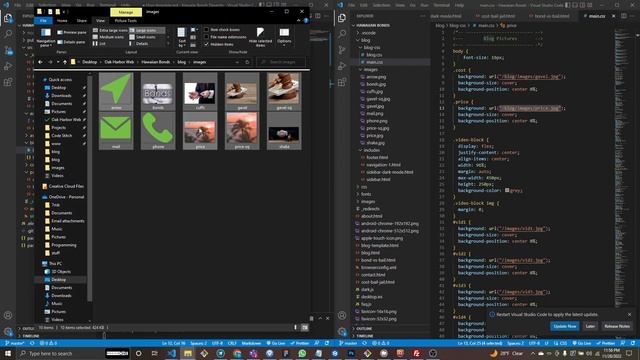Screen dimensions: 640x360
Task: Open Accounts menu in right VS Code window
Action: (342, 315)
